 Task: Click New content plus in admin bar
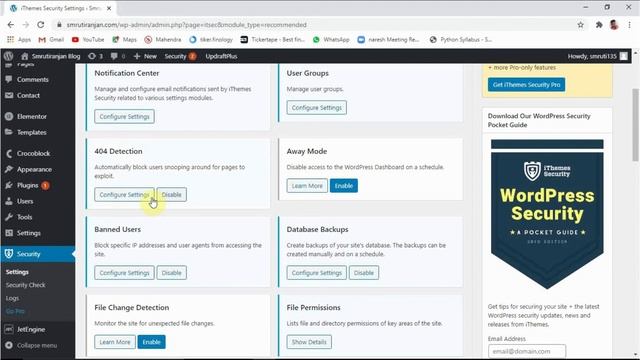tap(145, 56)
